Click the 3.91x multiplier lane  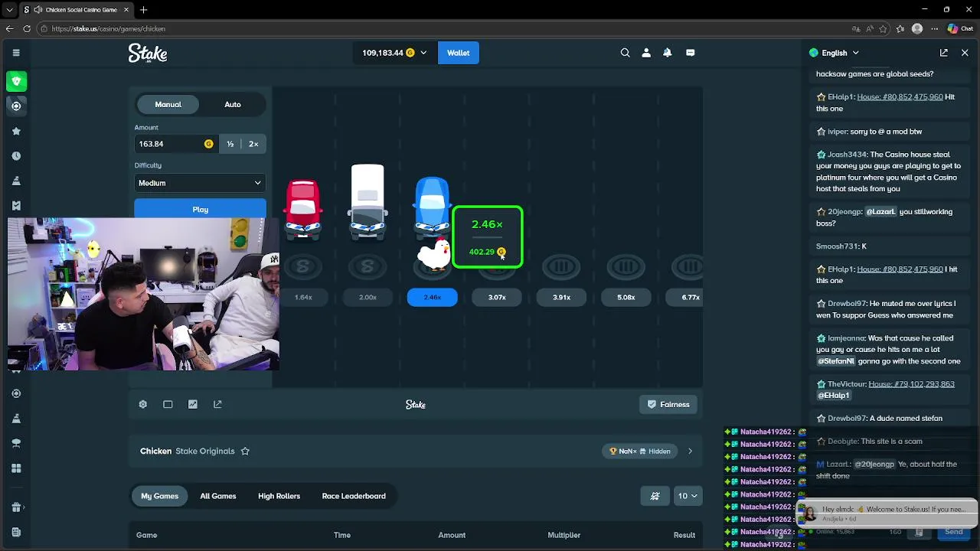[561, 298]
